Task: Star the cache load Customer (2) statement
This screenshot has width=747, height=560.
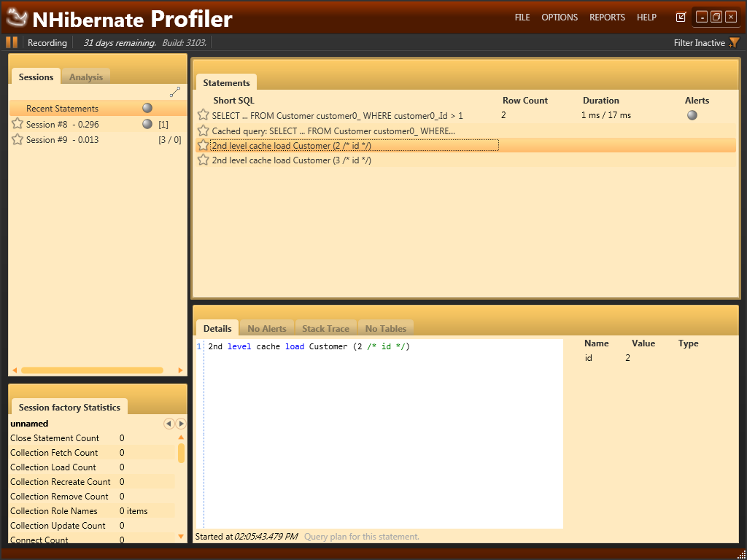Action: pos(203,145)
